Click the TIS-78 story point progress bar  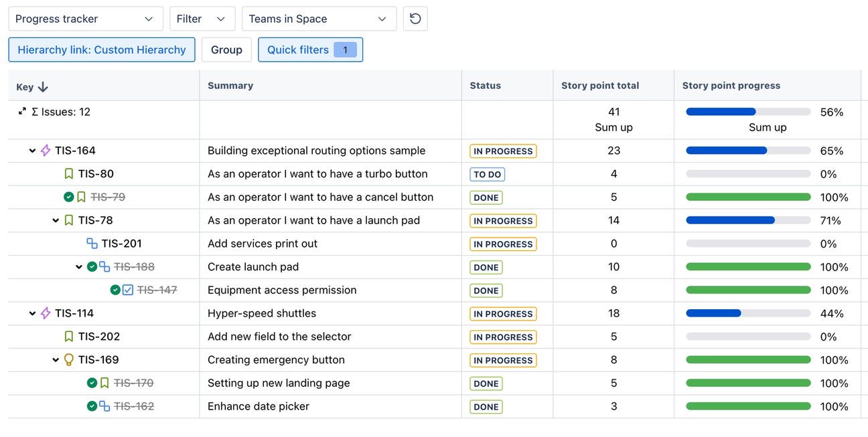pos(748,221)
